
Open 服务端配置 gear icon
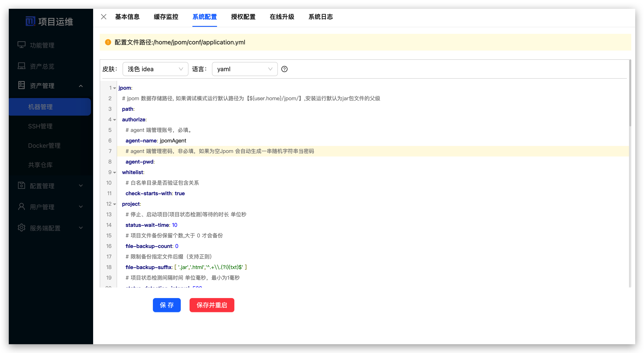(x=22, y=227)
